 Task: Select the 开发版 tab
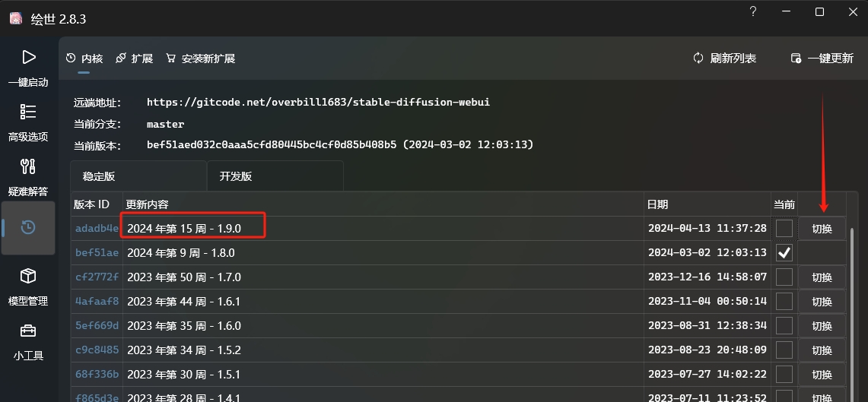click(275, 176)
